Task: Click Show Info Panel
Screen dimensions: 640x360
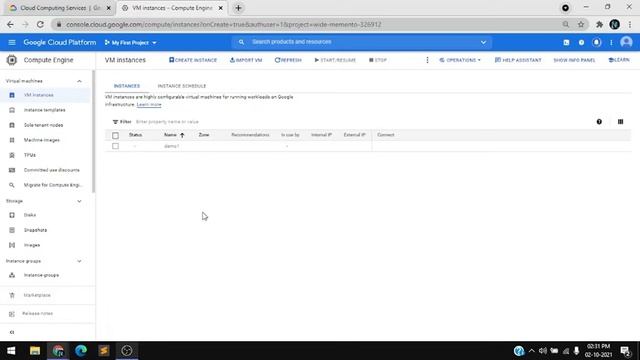Action: [574, 60]
